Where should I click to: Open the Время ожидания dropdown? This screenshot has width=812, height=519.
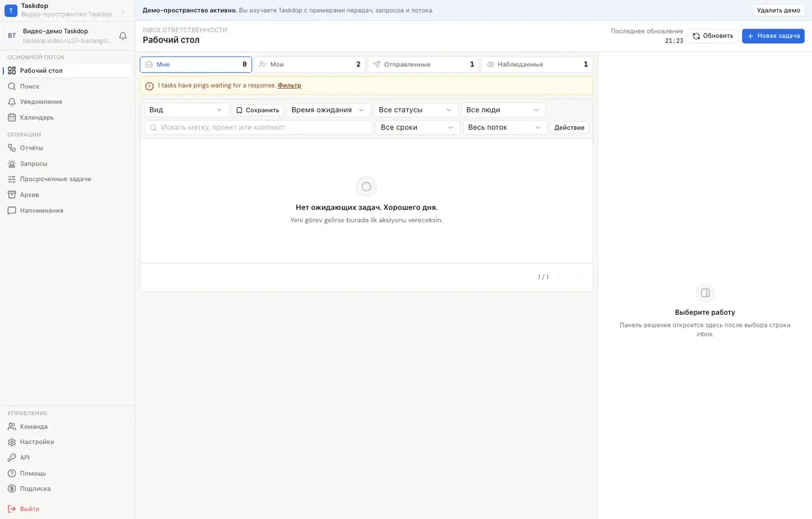click(x=329, y=110)
